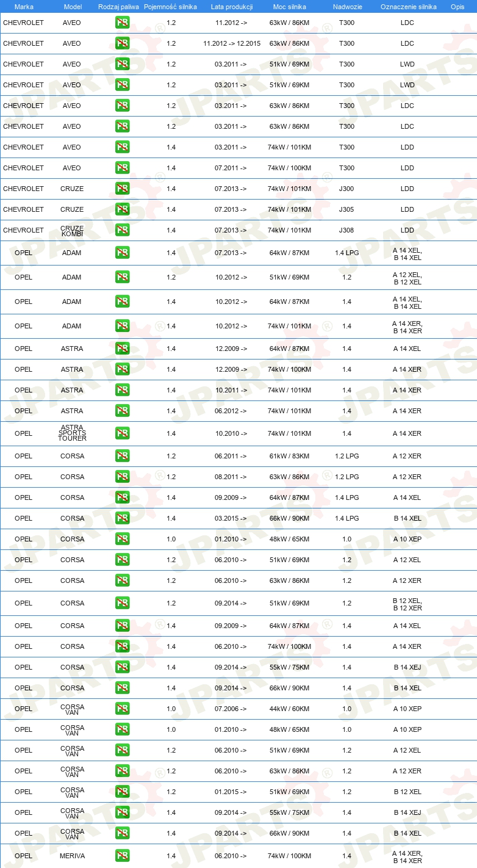Click the Pojemność silnika column header
477x868 pixels.
pos(171,6)
